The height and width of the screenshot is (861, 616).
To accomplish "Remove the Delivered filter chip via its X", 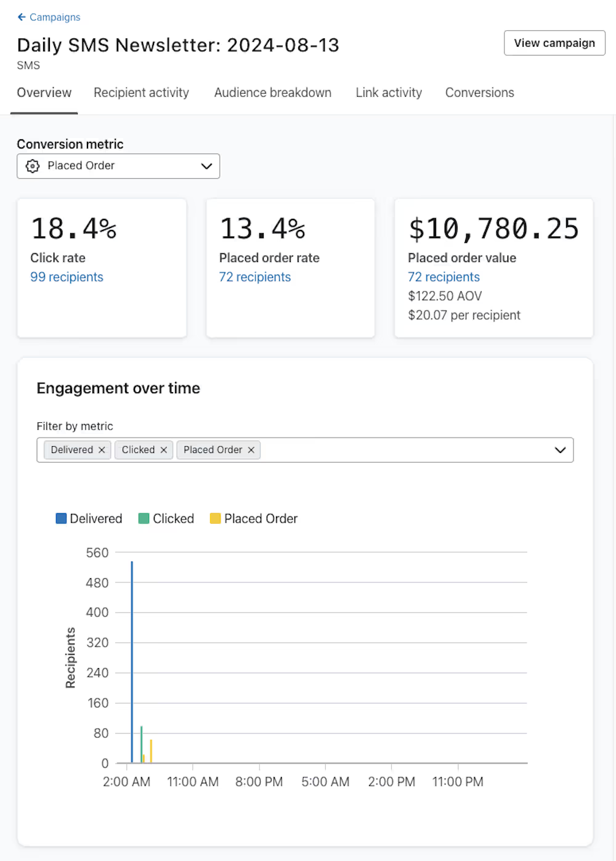I will point(102,450).
